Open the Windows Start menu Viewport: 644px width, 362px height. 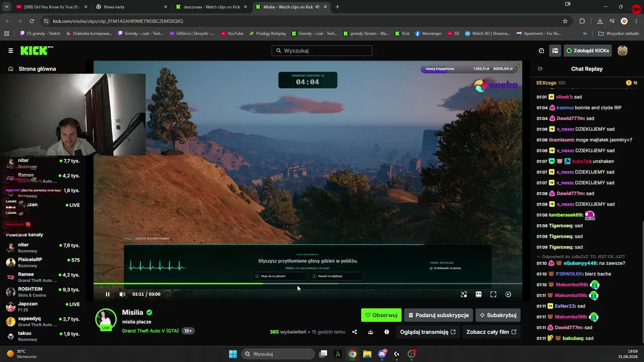[232, 354]
